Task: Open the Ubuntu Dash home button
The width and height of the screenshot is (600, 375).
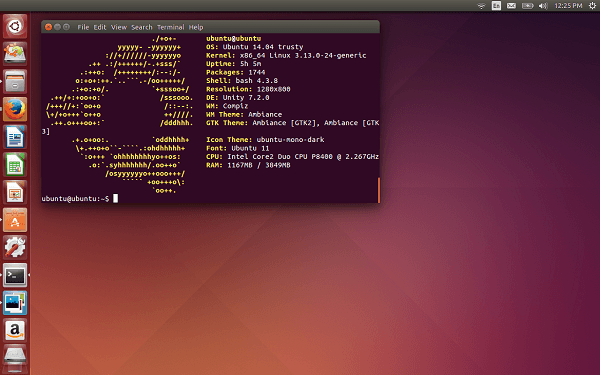Action: (x=15, y=26)
